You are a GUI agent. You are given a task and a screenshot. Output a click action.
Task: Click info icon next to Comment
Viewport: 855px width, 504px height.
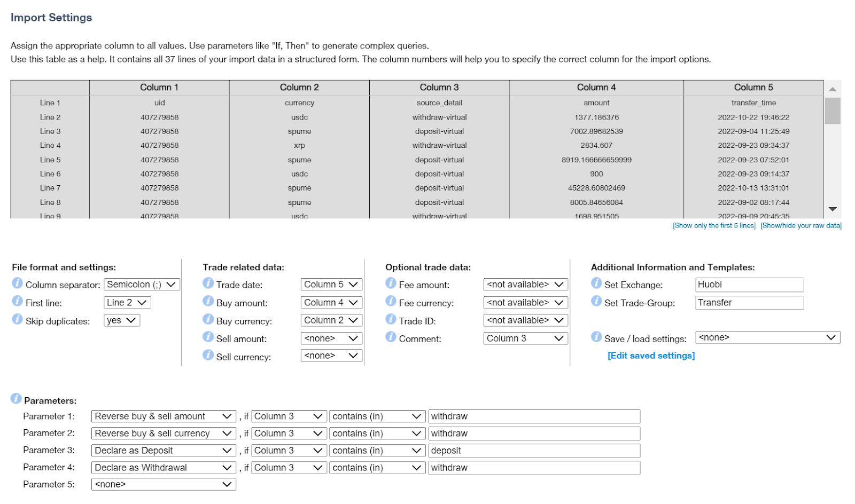pyautogui.click(x=391, y=337)
